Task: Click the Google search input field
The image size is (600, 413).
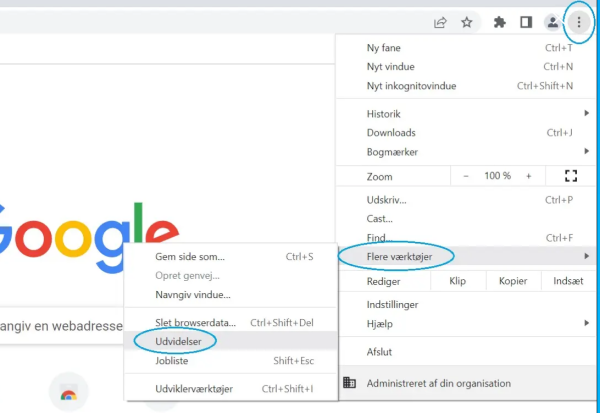Action: coord(61,326)
